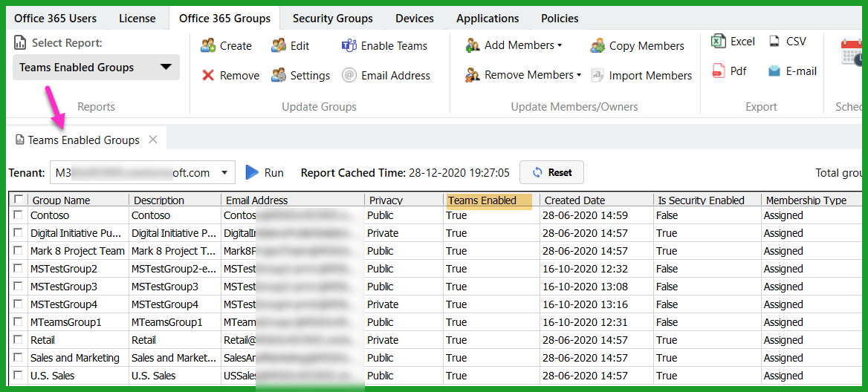Switch to the License tab
The height and width of the screenshot is (392, 868).
coord(137,19)
